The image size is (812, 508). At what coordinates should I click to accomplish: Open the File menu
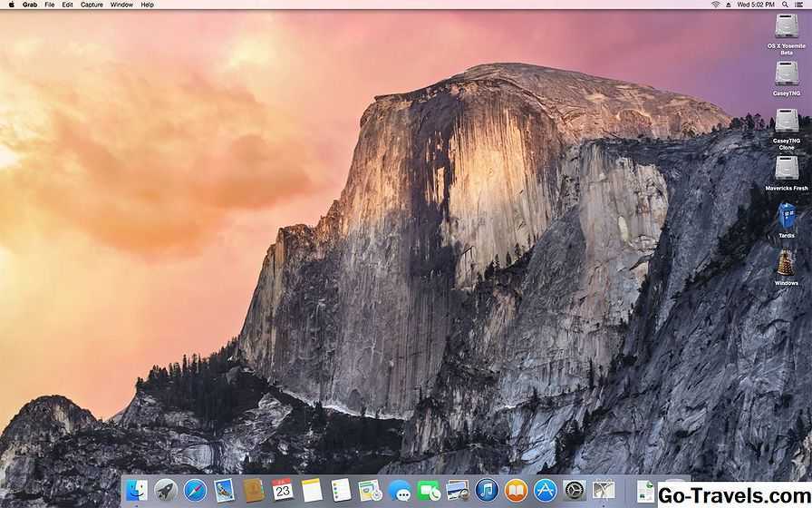[x=49, y=5]
